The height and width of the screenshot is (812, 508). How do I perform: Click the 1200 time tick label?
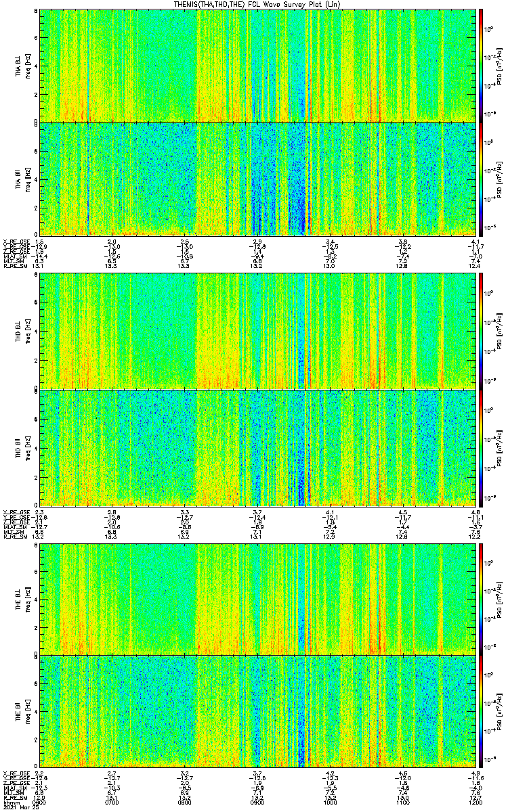tap(475, 803)
